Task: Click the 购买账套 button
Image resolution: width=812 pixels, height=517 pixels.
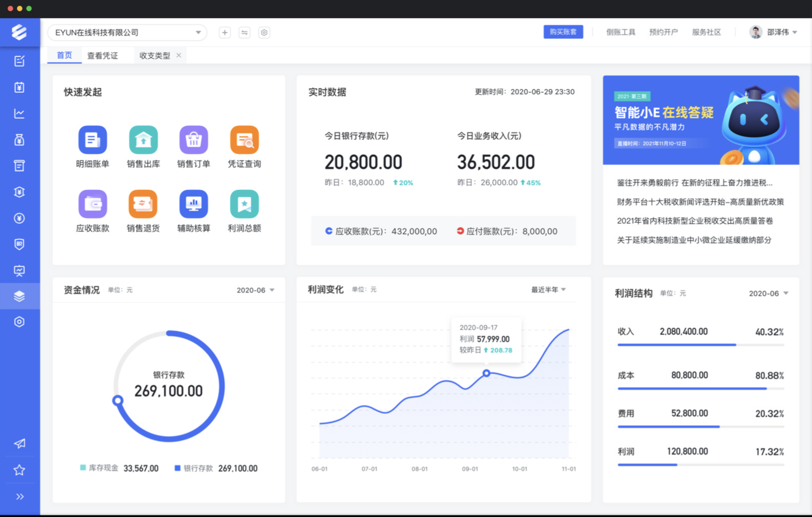Action: coord(563,32)
